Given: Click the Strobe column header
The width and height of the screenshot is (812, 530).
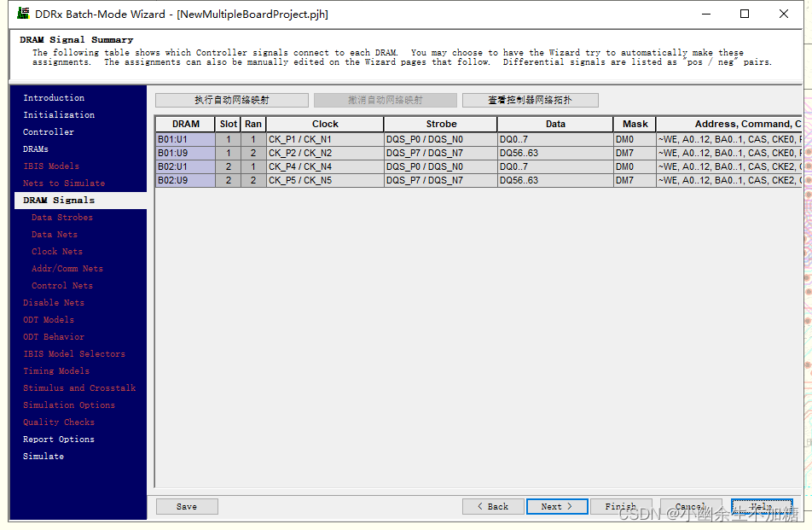Looking at the screenshot, I should coord(441,125).
